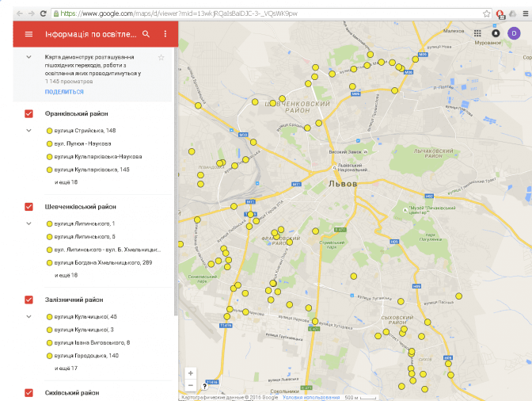Collapse the Франківський район item list

[x=29, y=131]
